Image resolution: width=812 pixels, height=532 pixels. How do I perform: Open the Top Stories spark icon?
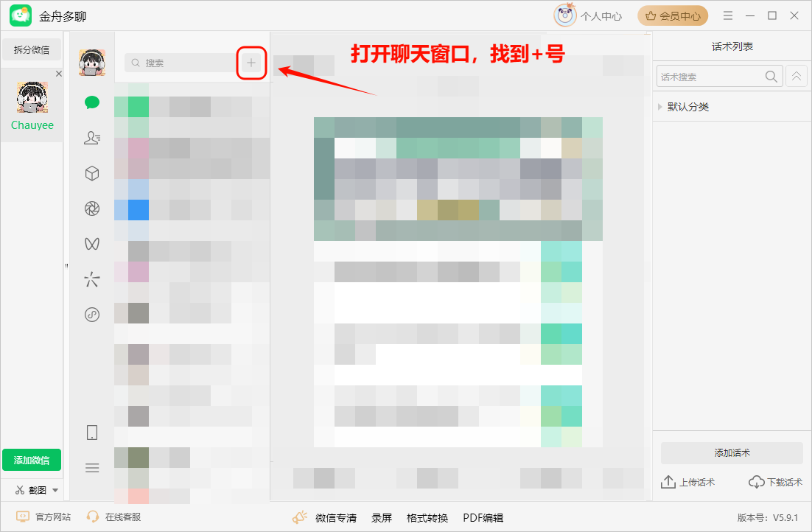point(92,279)
